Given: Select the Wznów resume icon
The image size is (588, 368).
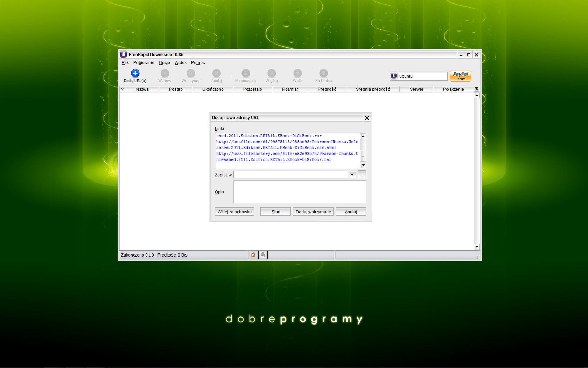Looking at the screenshot, I should (164, 73).
